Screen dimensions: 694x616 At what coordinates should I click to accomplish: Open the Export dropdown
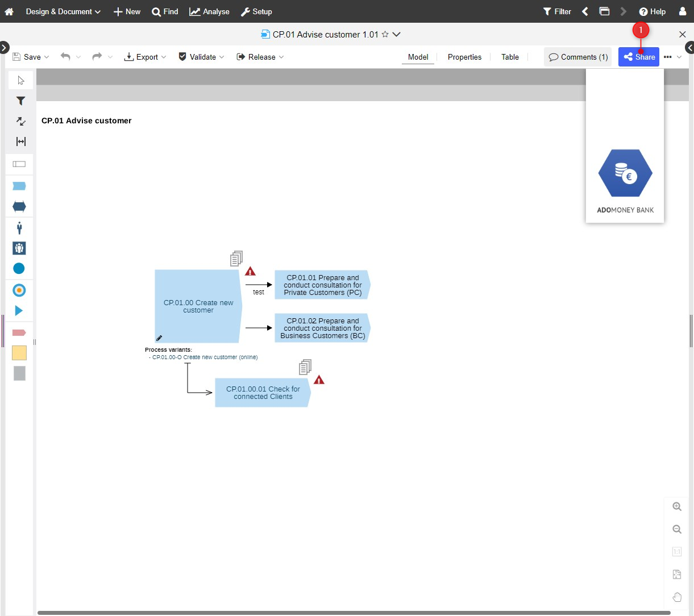(x=145, y=57)
